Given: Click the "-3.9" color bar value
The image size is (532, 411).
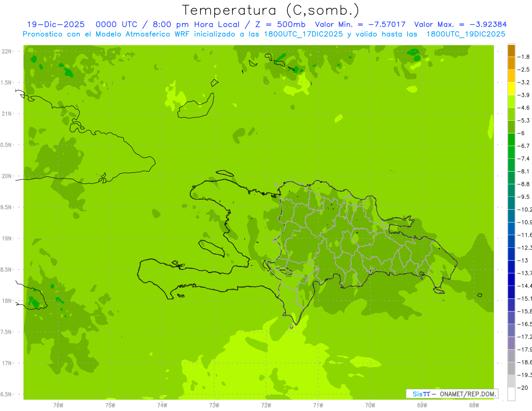Looking at the screenshot, I should coord(524,95).
